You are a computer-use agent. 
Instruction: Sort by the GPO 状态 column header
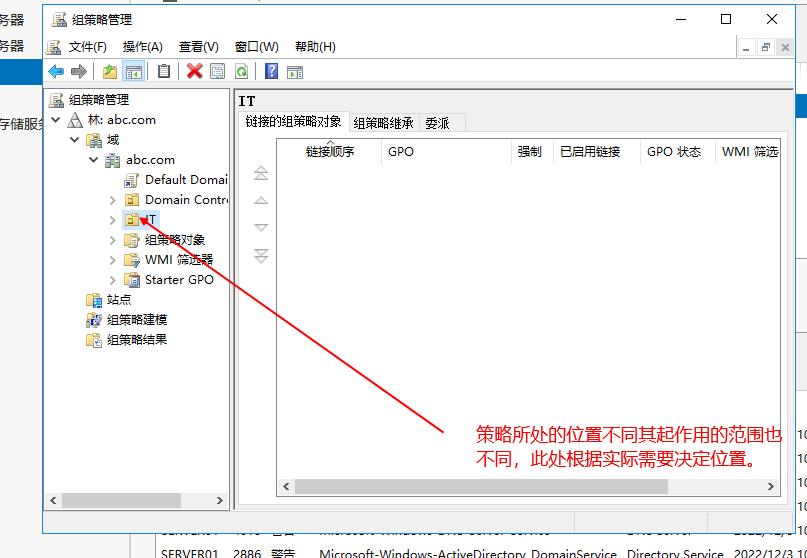(678, 152)
